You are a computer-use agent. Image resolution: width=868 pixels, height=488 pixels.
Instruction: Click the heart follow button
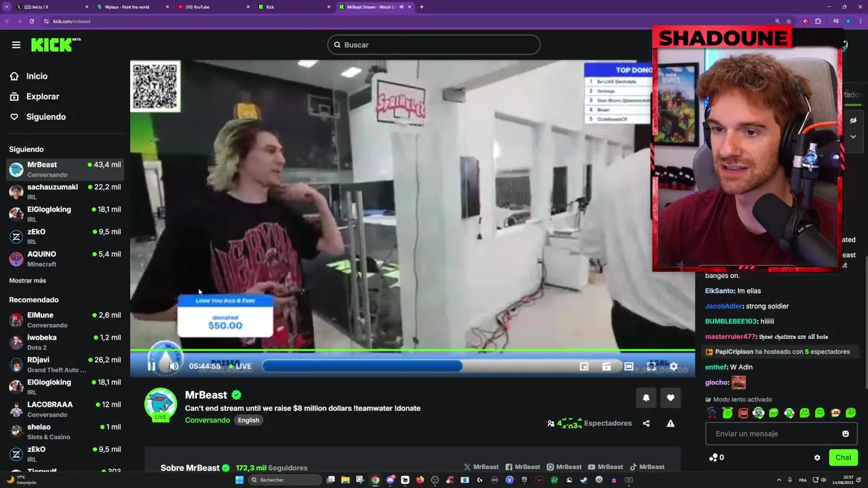[x=671, y=398]
